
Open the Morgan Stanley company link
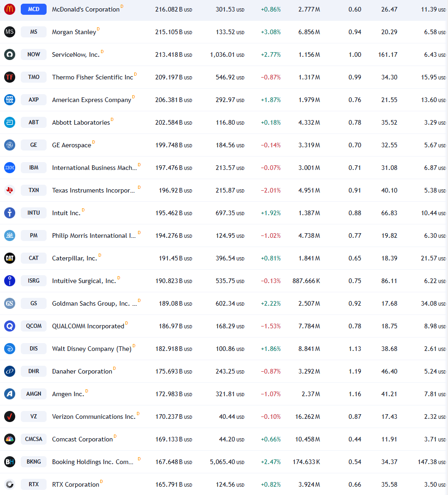coord(74,32)
